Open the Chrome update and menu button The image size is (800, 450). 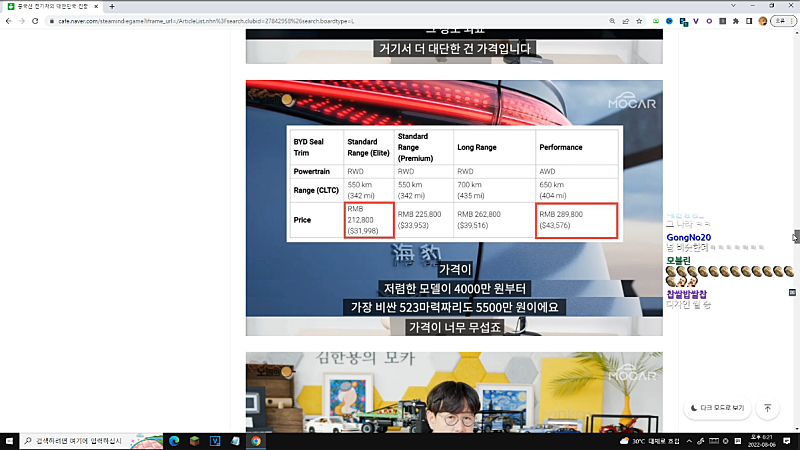784,21
